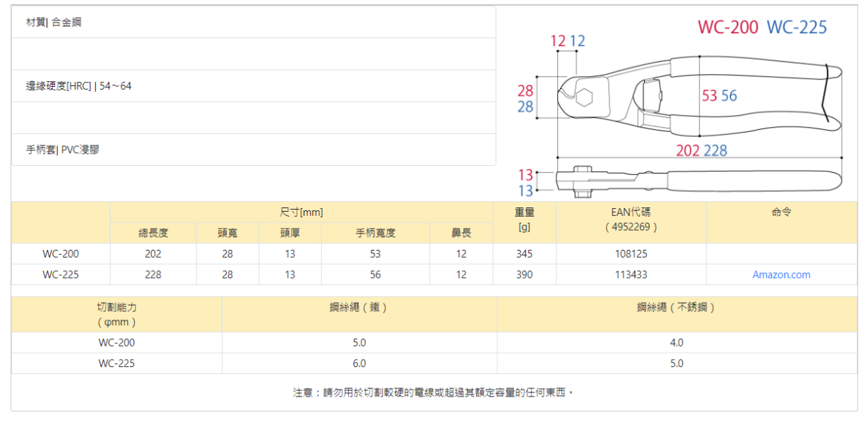Image resolution: width=868 pixels, height=434 pixels.
Task: Click the 重量 [g] column header
Action: (x=524, y=219)
